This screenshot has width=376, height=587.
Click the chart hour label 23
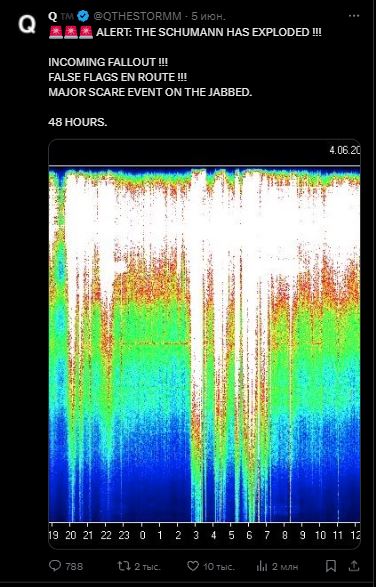[x=124, y=535]
